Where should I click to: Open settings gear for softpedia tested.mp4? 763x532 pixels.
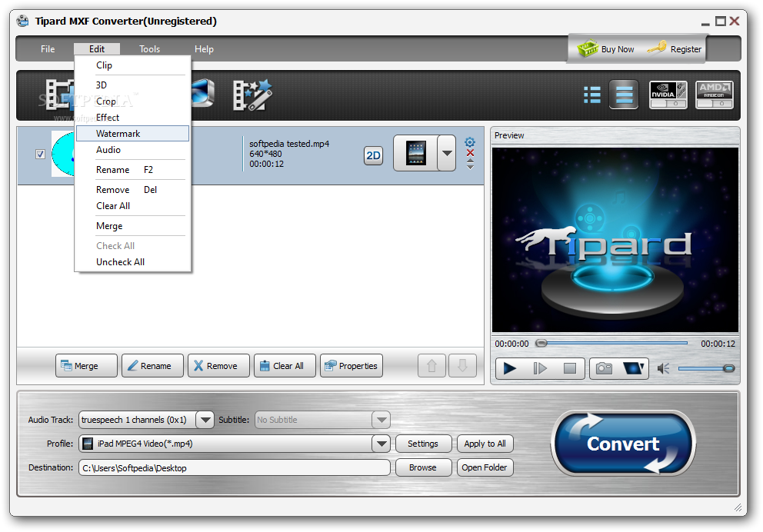click(x=470, y=142)
